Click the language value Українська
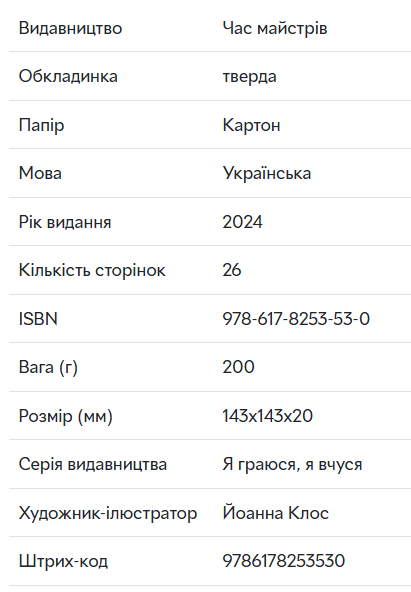This screenshot has height=592, width=411. (x=266, y=173)
